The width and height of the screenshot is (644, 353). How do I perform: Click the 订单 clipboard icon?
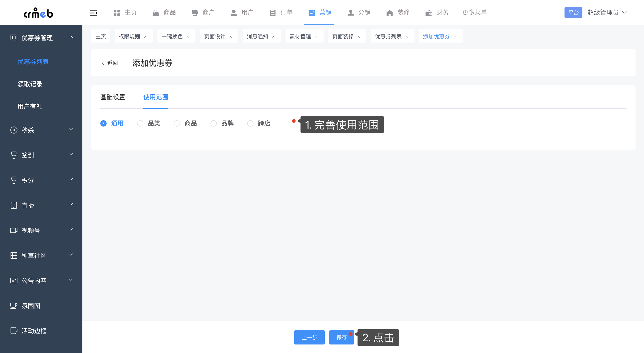273,13
